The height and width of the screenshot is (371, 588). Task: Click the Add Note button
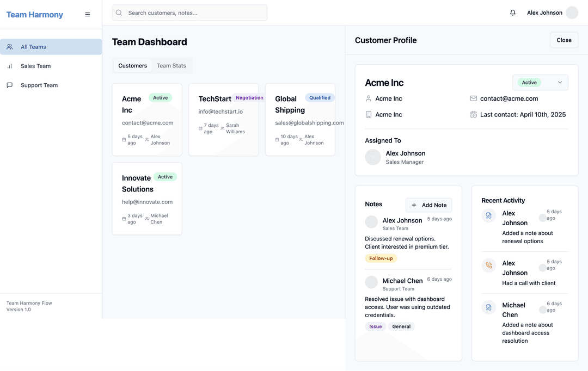click(x=428, y=205)
